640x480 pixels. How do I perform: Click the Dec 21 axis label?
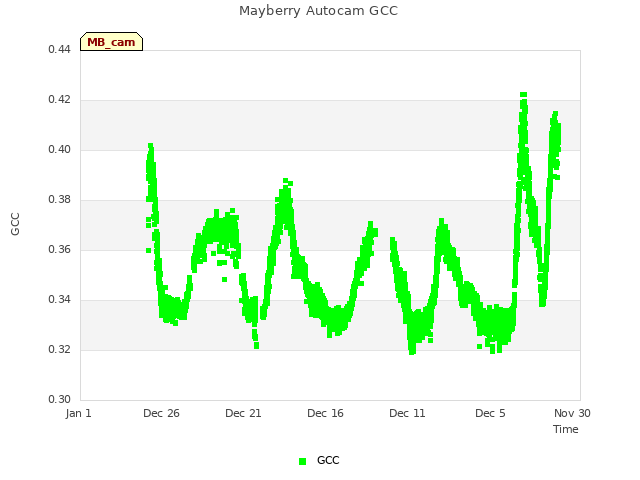coord(243,413)
